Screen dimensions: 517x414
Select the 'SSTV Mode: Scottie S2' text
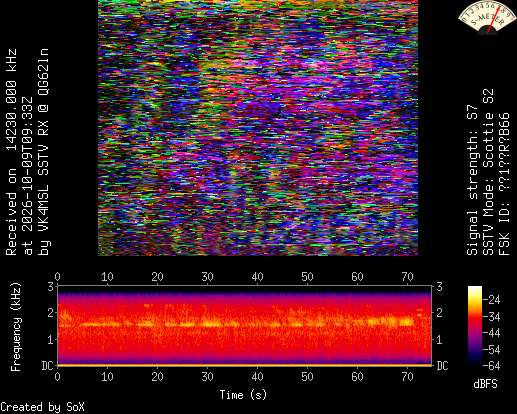click(489, 172)
